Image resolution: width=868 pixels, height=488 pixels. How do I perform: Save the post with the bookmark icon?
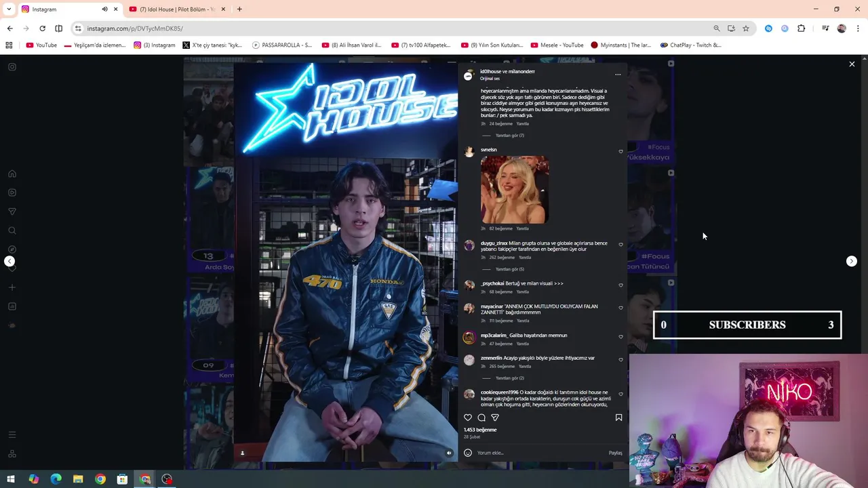[x=618, y=418]
